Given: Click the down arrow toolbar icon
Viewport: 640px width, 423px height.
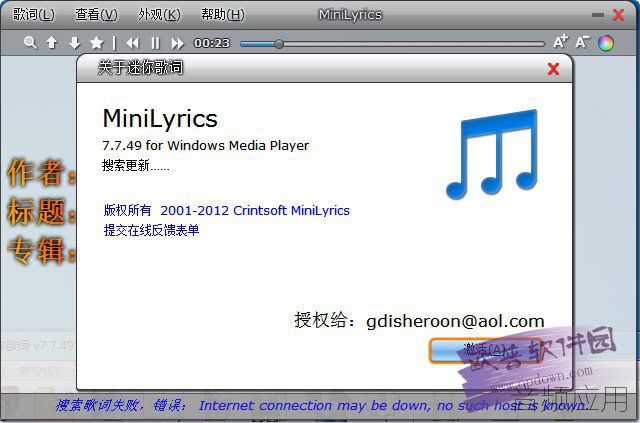Looking at the screenshot, I should click(74, 42).
